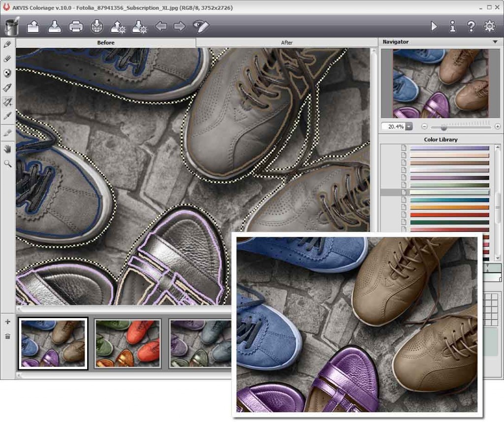Click the Open Image icon in toolbar
The image size is (504, 422).
tap(33, 27)
